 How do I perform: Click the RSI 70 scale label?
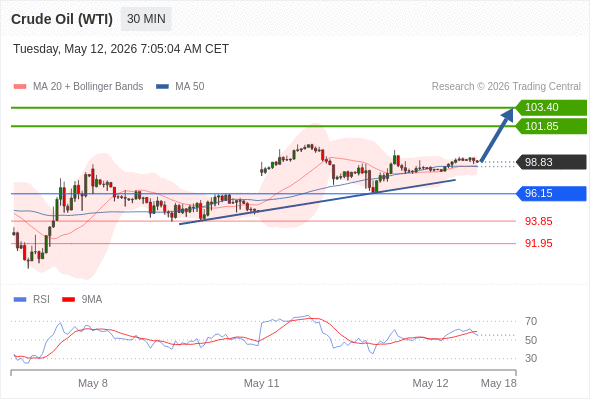(x=531, y=321)
